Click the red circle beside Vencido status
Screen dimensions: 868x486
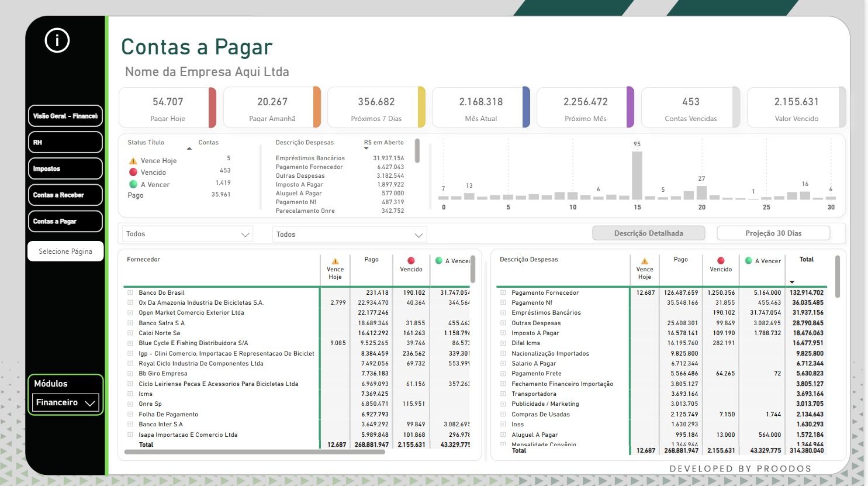click(133, 172)
